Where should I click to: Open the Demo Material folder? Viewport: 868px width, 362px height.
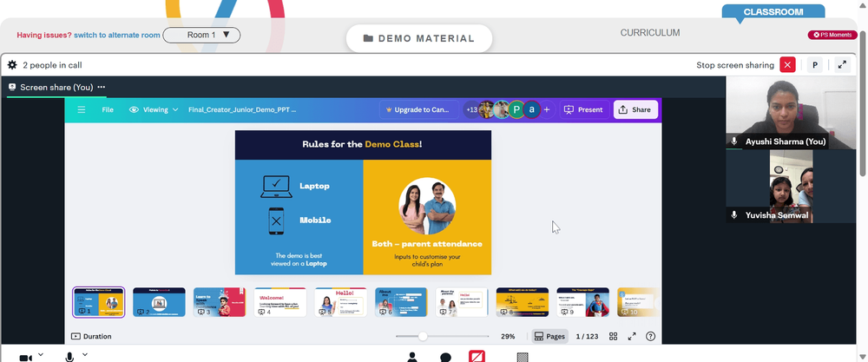419,39
